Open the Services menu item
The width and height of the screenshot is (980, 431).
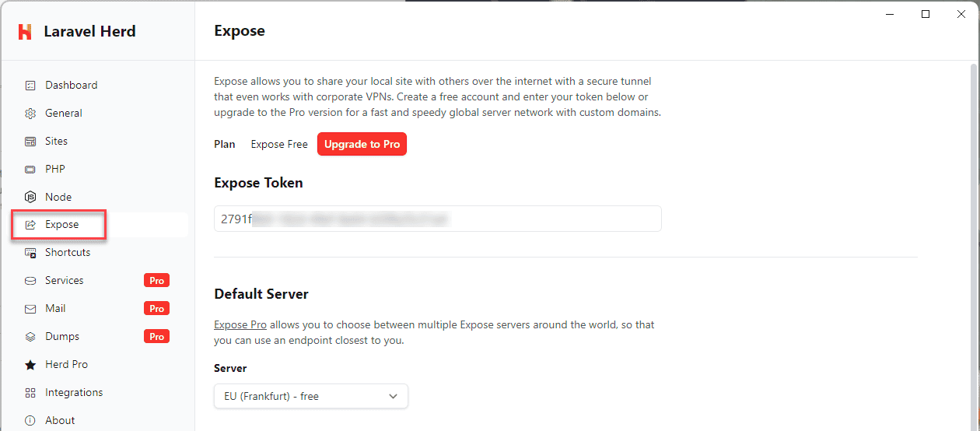click(65, 281)
